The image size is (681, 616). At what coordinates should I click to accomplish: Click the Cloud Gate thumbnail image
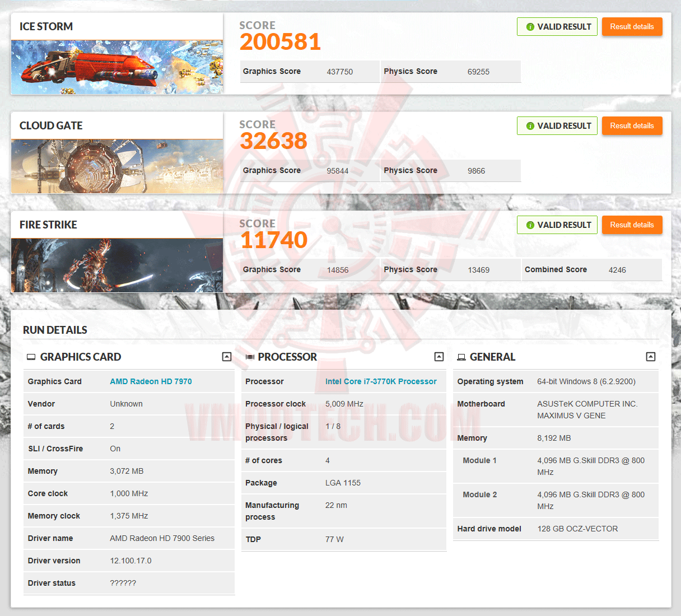click(x=117, y=166)
